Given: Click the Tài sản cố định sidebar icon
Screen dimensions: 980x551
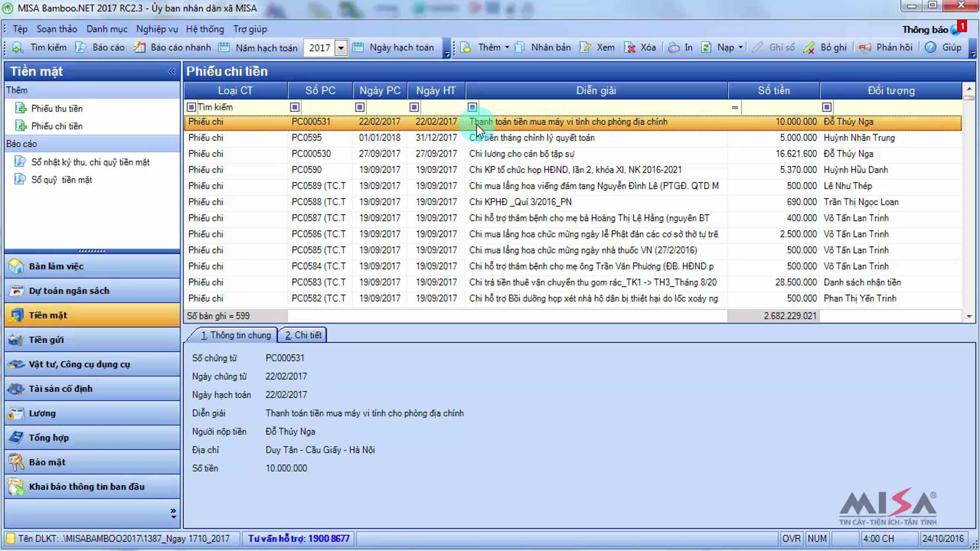Looking at the screenshot, I should coord(16,389).
